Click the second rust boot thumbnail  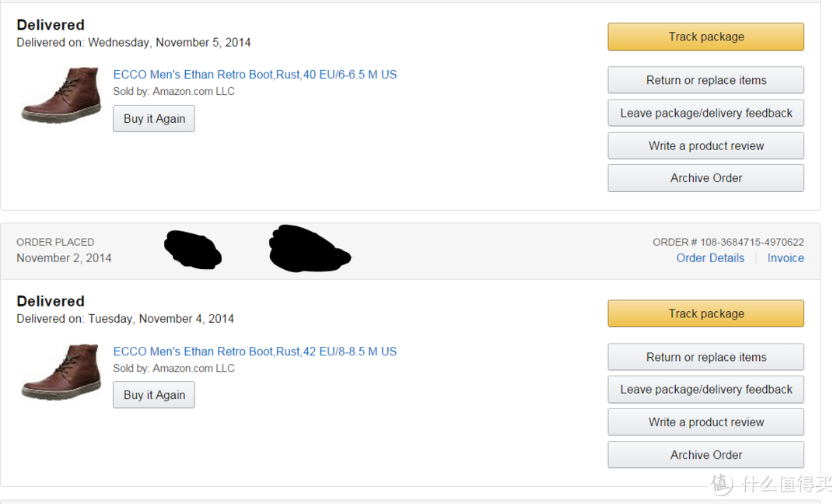(x=61, y=373)
